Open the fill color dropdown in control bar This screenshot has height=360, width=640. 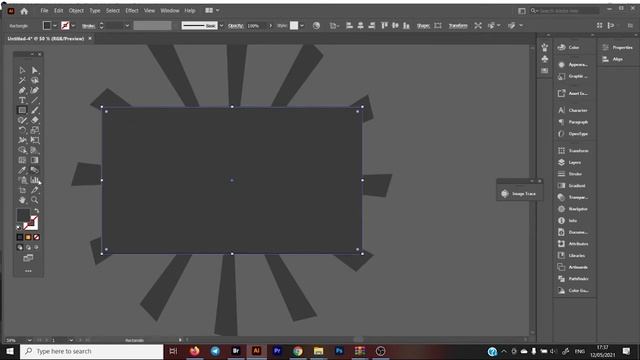pyautogui.click(x=55, y=26)
